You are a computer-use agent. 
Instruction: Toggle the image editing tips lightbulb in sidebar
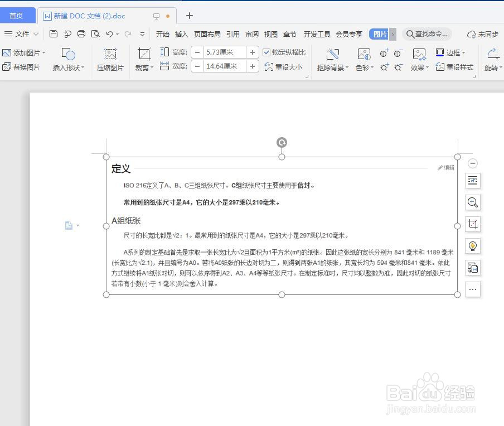coord(473,246)
